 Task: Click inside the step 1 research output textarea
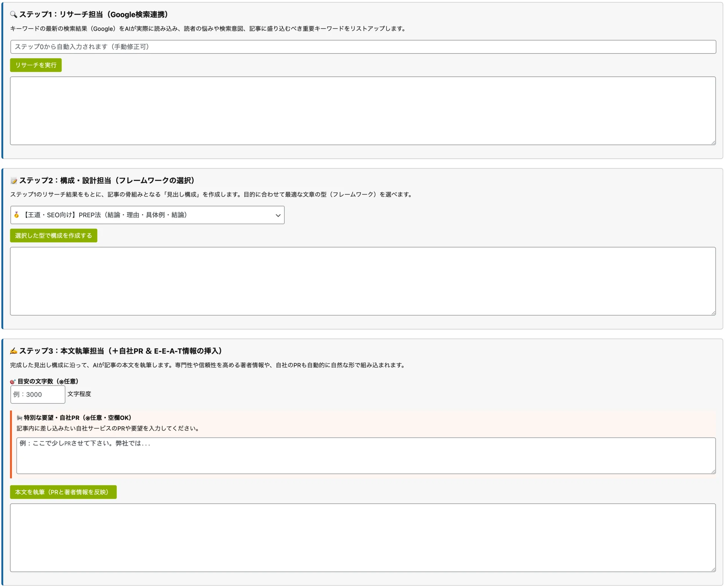click(362, 111)
